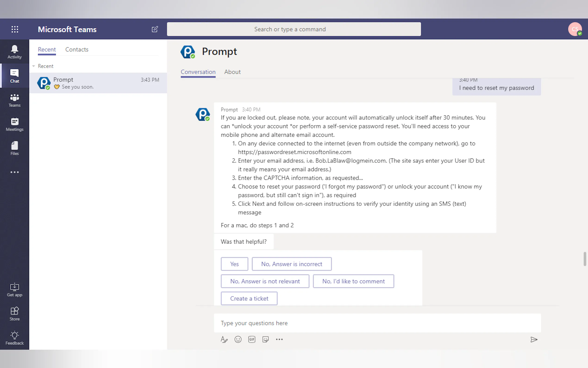Image resolution: width=588 pixels, height=368 pixels.
Task: Click the conversation scrollbar thumb
Action: click(585, 259)
